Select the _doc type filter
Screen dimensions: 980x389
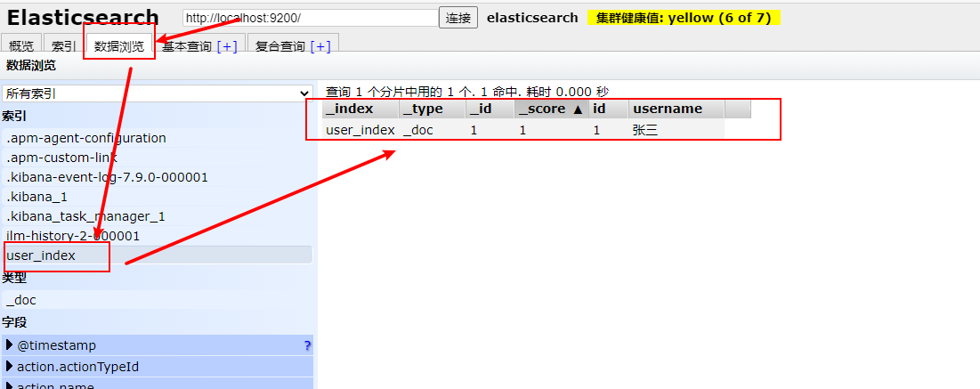[157, 300]
